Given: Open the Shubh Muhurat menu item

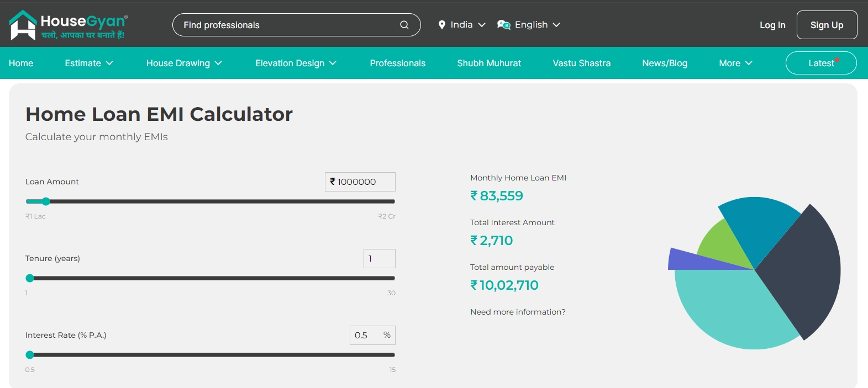Looking at the screenshot, I should click(x=489, y=63).
